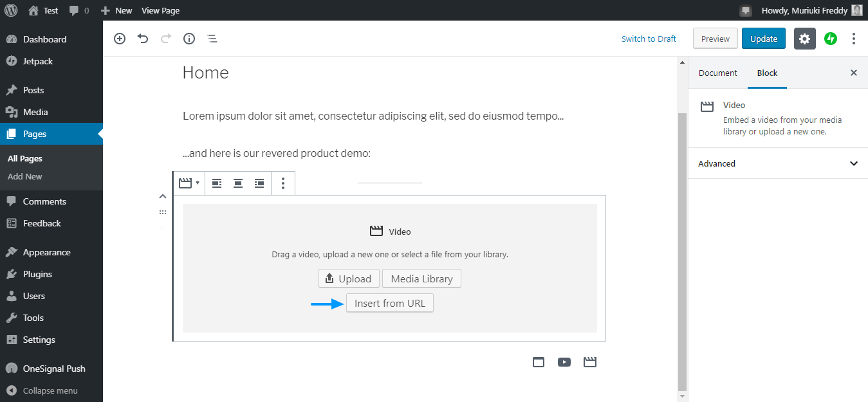This screenshot has height=402, width=868.
Task: Click Insert from URL button
Action: 390,303
